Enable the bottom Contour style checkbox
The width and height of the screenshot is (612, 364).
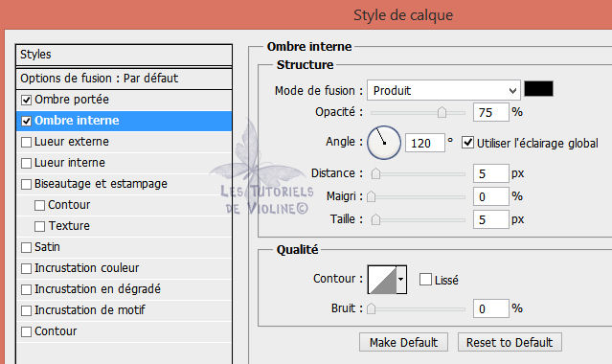tap(26, 332)
